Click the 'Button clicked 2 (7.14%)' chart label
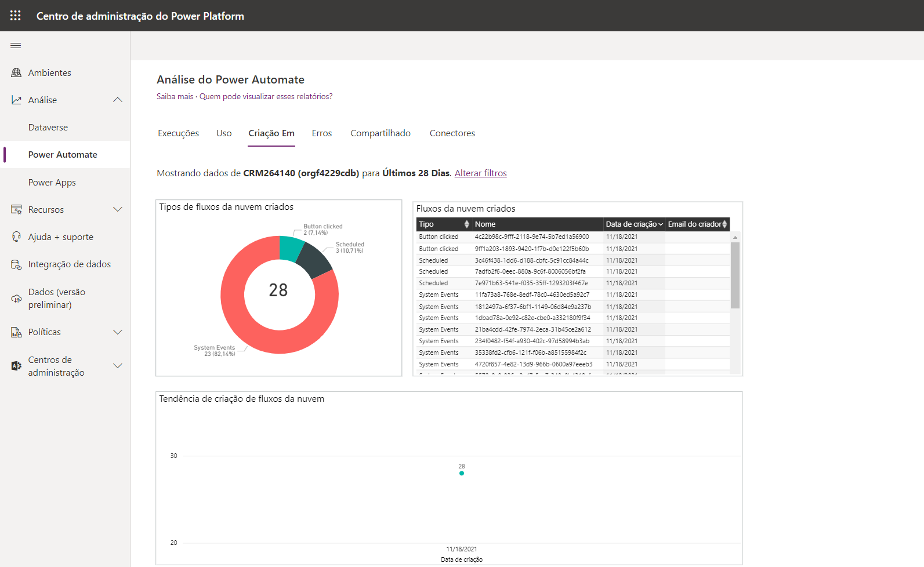The width and height of the screenshot is (924, 567). (323, 230)
